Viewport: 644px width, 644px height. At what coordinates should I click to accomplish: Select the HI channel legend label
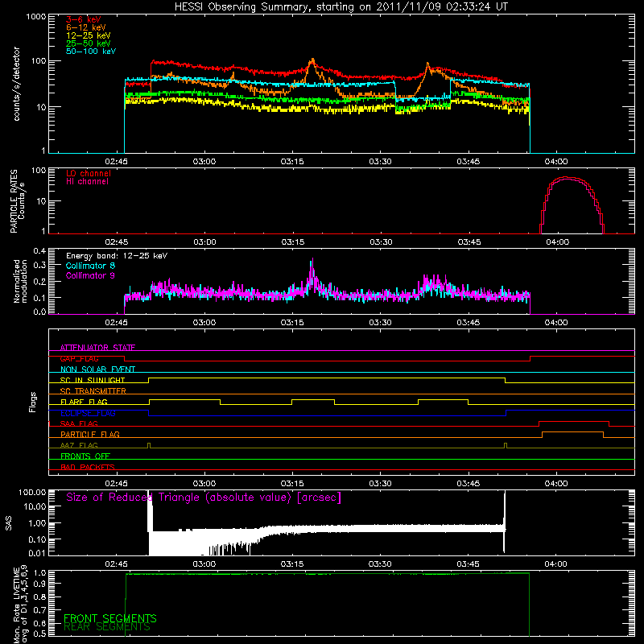point(88,182)
